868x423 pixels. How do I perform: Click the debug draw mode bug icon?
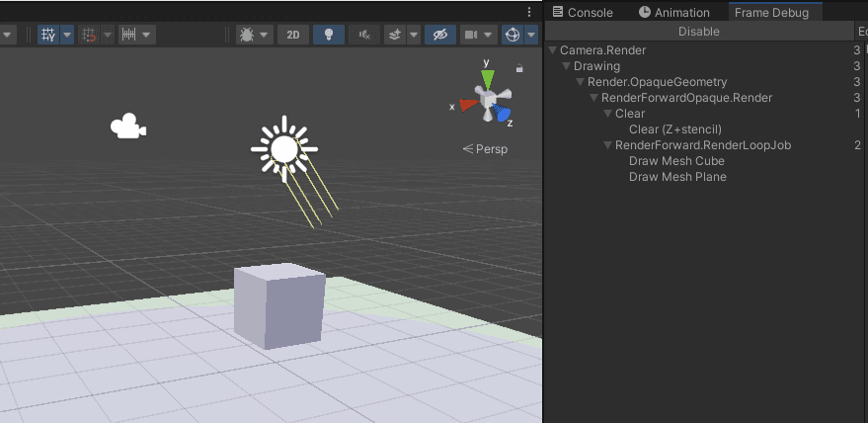point(246,35)
